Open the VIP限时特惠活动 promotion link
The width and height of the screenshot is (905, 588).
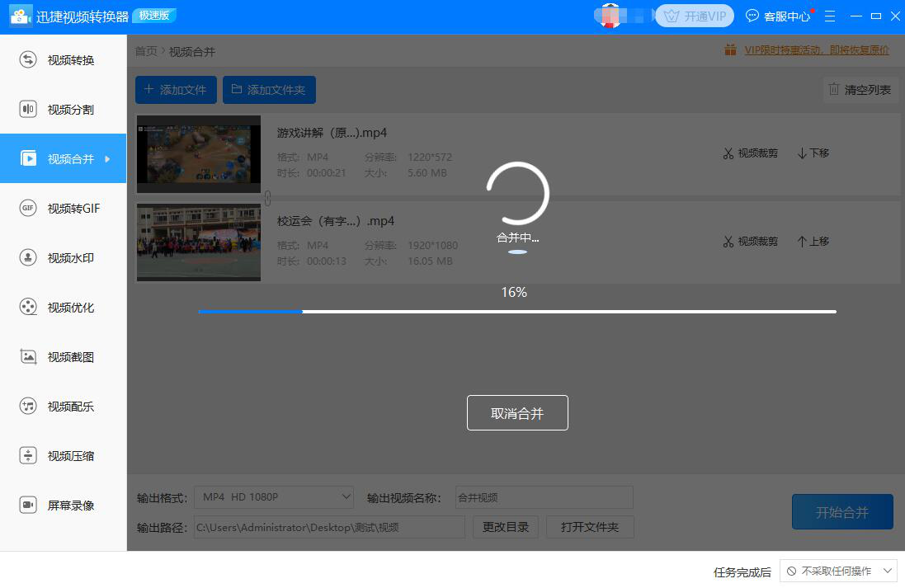(x=817, y=50)
